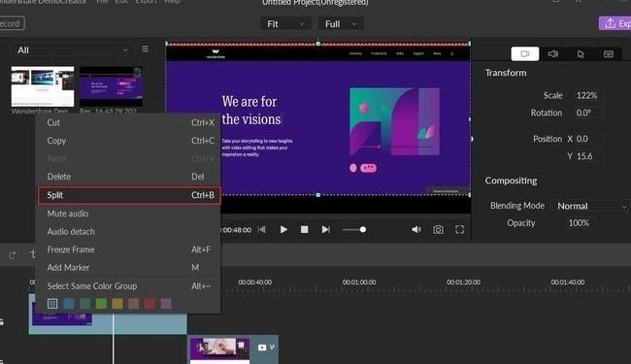This screenshot has height=364, width=631.
Task: Take a snapshot with camera icon
Action: [438, 230]
